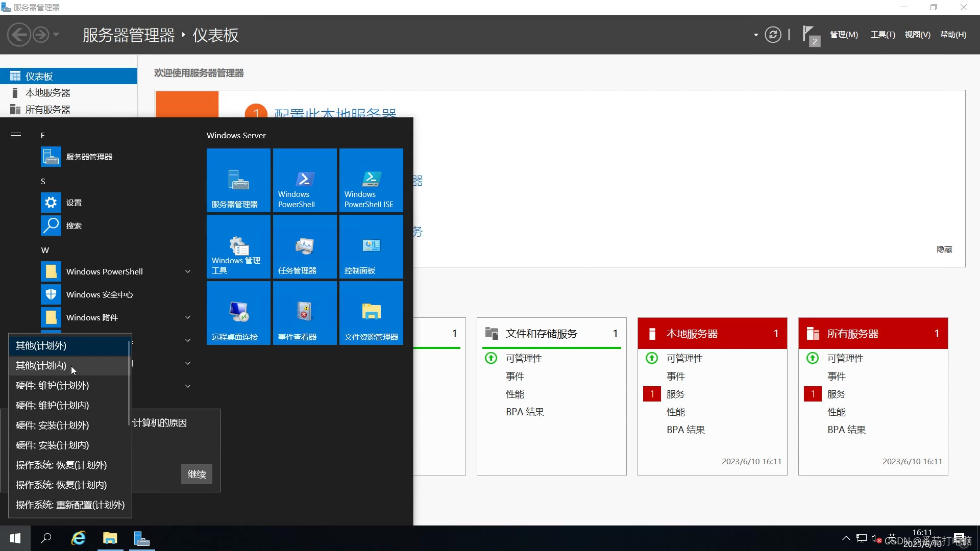Choose 硬件: 维护(计划内)
The height and width of the screenshot is (551, 980).
pos(68,405)
